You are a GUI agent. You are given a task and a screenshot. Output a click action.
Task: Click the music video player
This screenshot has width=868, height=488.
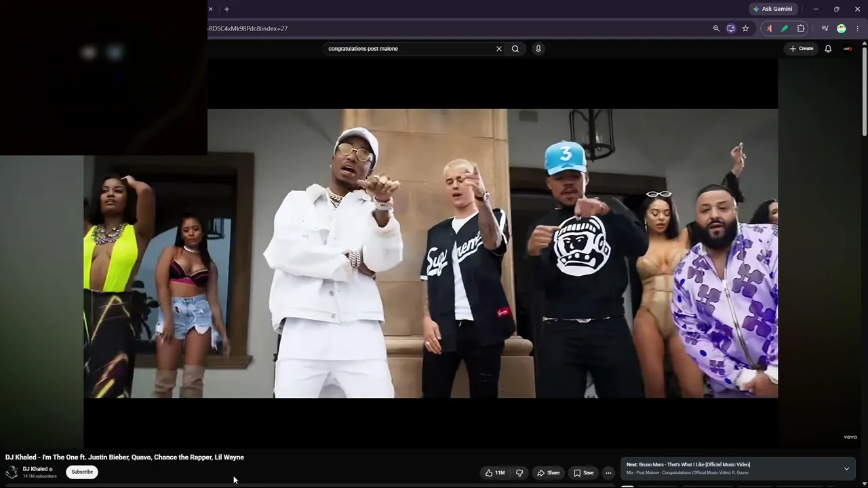pos(431,253)
